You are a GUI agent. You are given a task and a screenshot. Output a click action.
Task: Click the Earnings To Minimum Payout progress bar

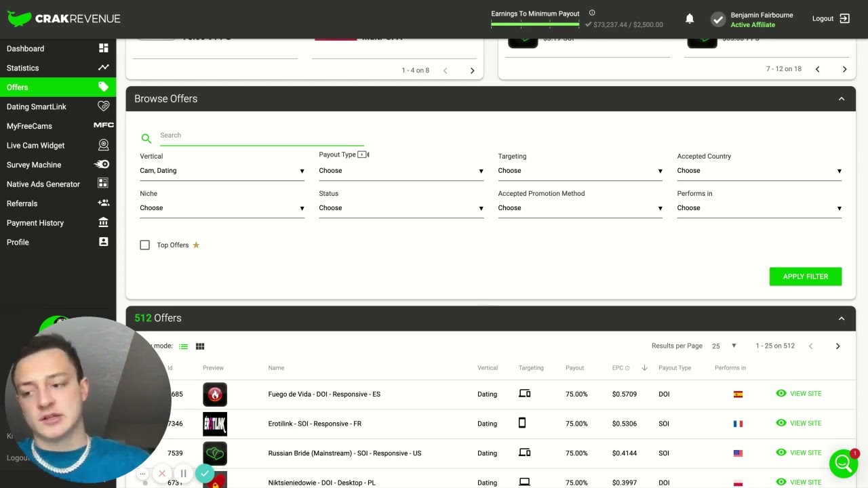(x=535, y=24)
